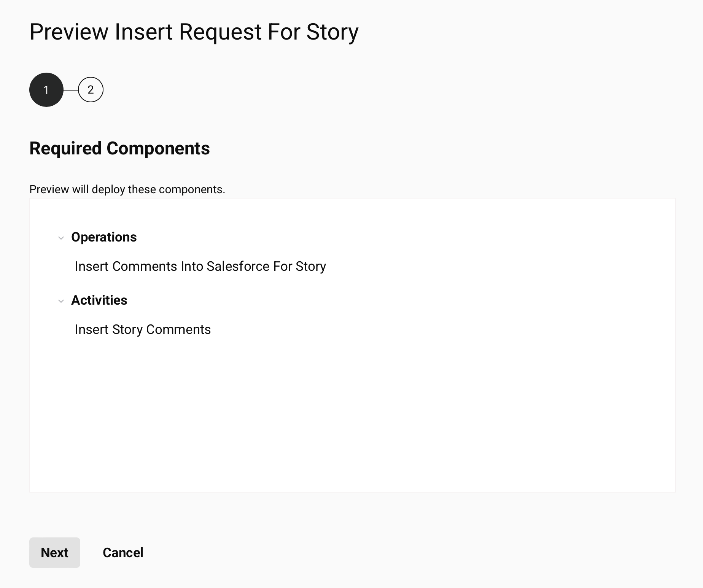Click the word Comments in the activity name
Screen dimensions: 703x588
(178, 329)
